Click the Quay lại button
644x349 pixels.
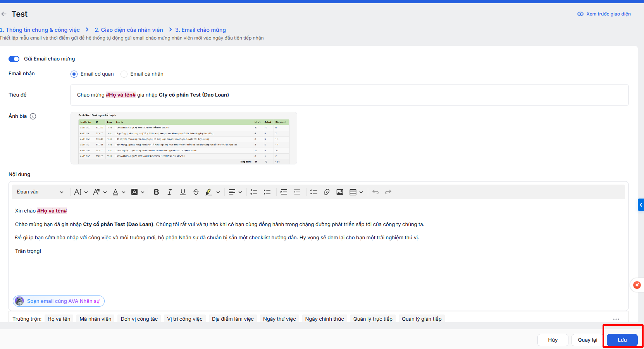point(587,340)
